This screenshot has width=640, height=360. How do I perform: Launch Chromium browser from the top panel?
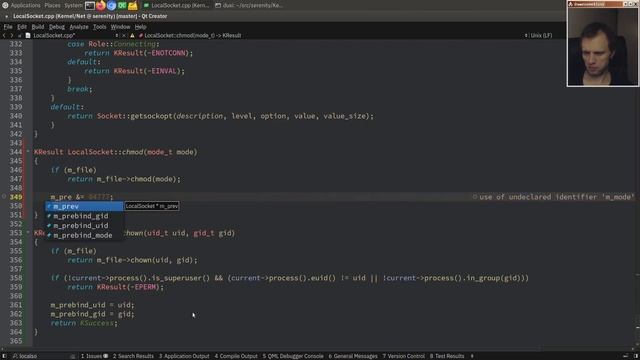pos(111,5)
